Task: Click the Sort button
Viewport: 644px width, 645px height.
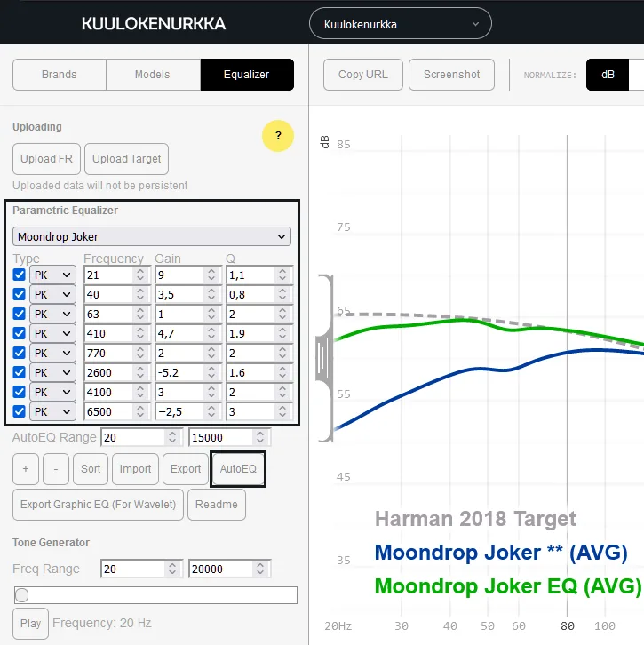Action: pyautogui.click(x=91, y=469)
